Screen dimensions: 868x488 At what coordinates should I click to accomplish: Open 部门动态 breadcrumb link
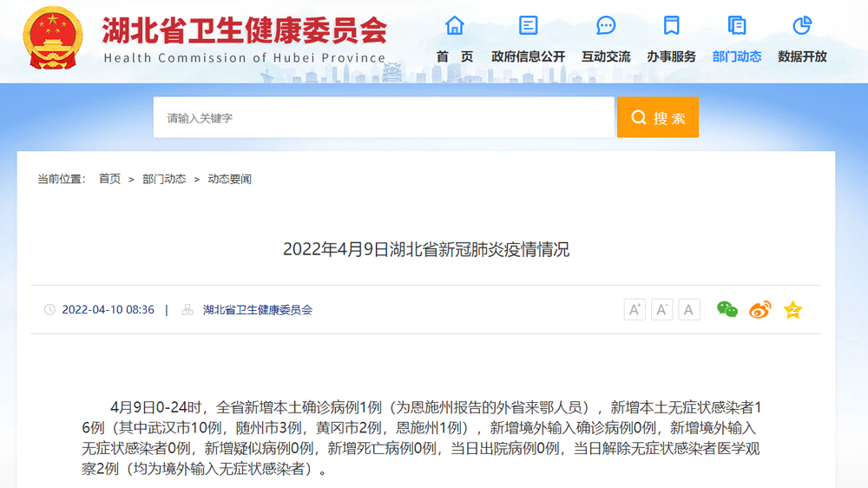(x=164, y=179)
